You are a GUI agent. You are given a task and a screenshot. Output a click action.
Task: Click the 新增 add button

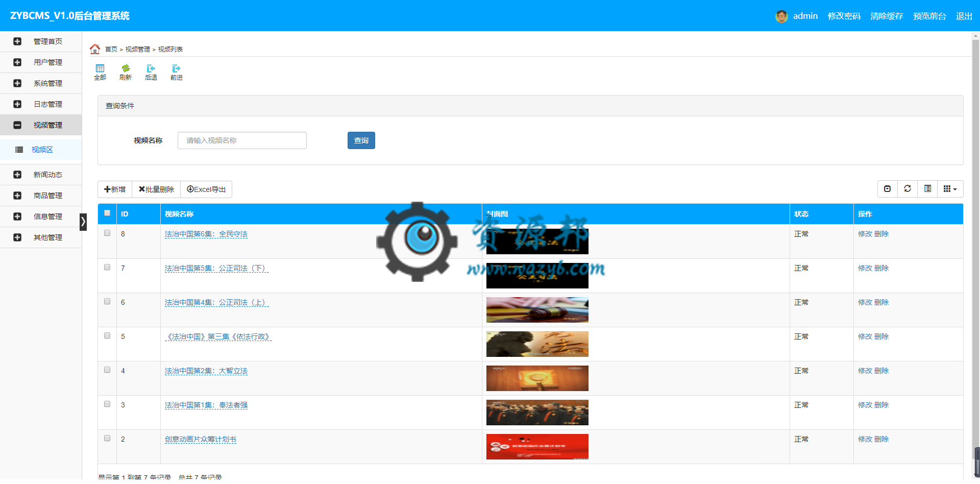pyautogui.click(x=115, y=189)
